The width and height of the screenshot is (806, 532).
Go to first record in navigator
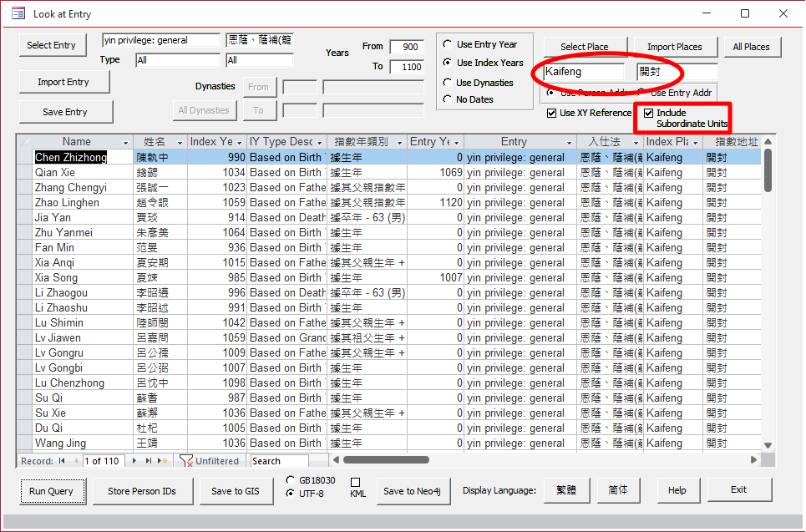62,461
